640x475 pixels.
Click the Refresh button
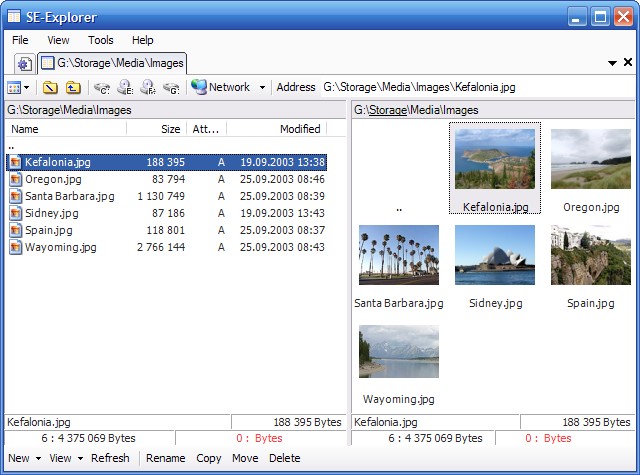click(110, 458)
